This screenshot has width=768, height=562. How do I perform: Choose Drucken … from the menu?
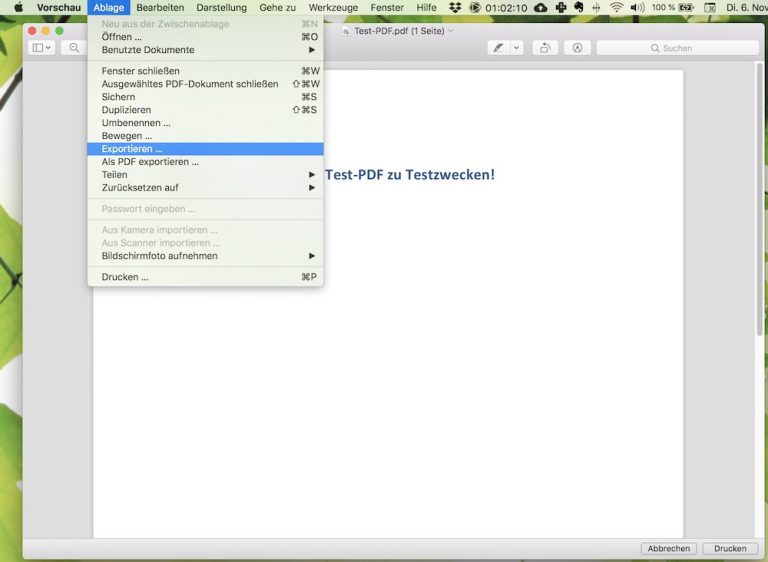pos(205,277)
